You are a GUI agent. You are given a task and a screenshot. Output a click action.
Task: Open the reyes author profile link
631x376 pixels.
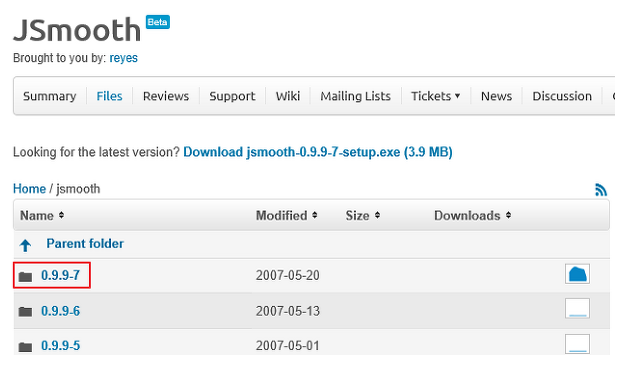(124, 58)
